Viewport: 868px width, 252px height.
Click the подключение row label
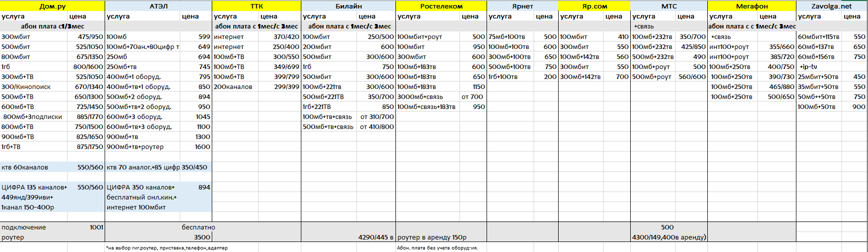pyautogui.click(x=24, y=227)
